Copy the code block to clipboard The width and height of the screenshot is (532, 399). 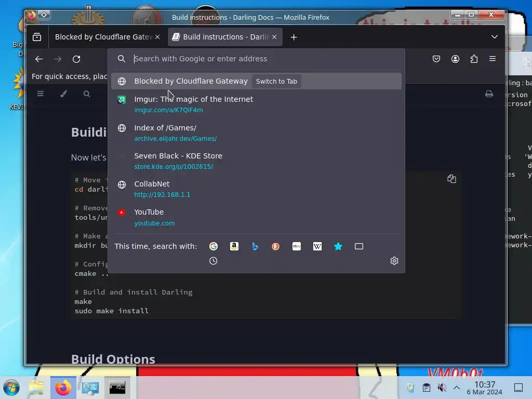tap(451, 179)
